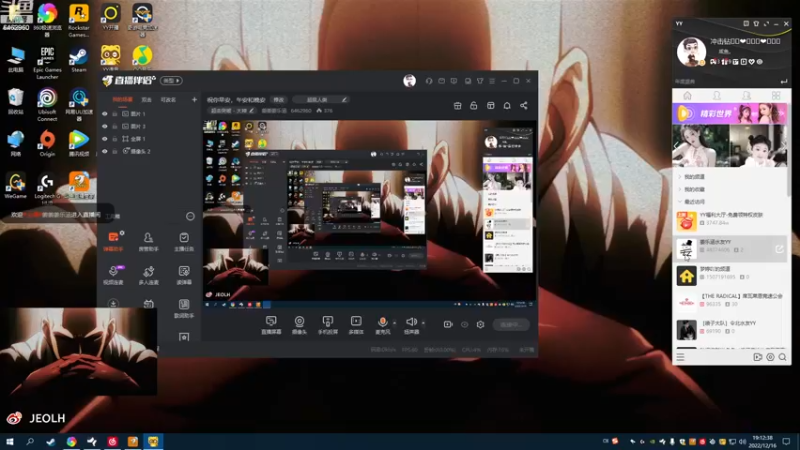Screen dimensions: 800x450
Task: Click the start broadcast pill button
Action: 511,324
